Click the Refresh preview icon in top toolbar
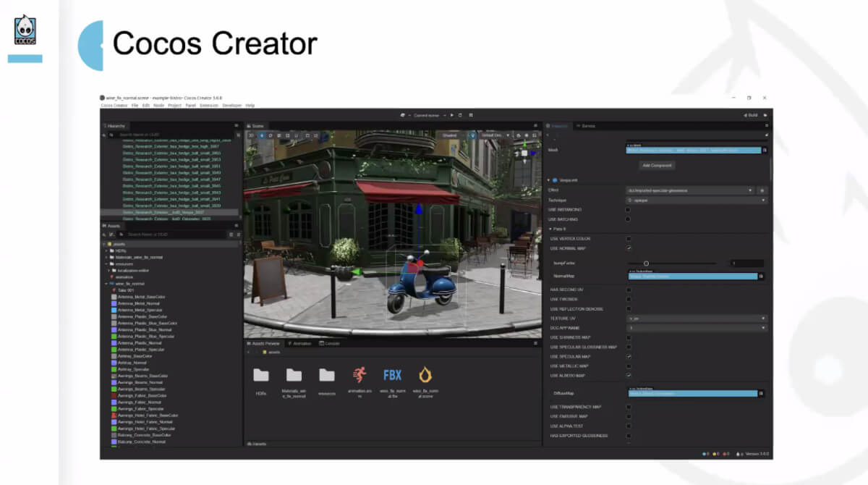Viewport: 868px width, 485px height. click(461, 115)
